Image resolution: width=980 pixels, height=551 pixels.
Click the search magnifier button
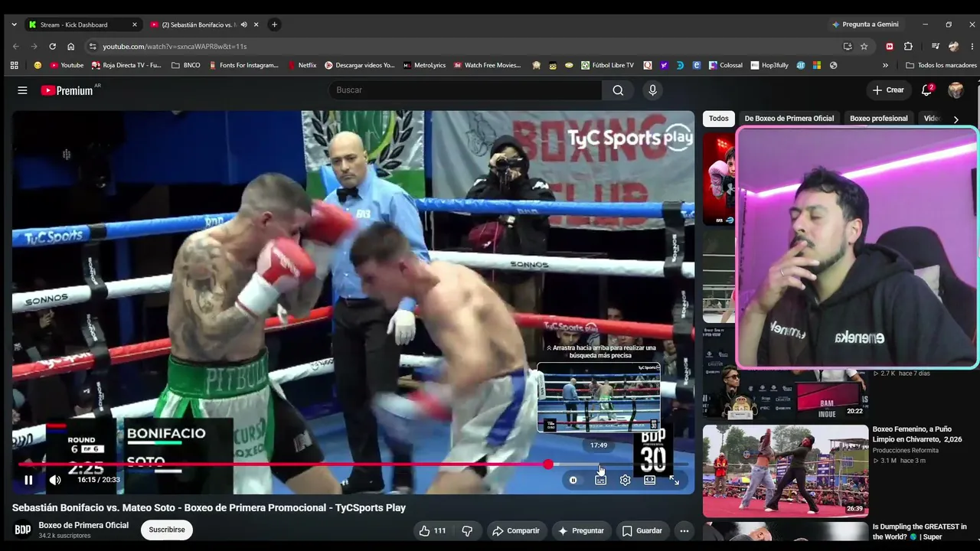click(618, 90)
